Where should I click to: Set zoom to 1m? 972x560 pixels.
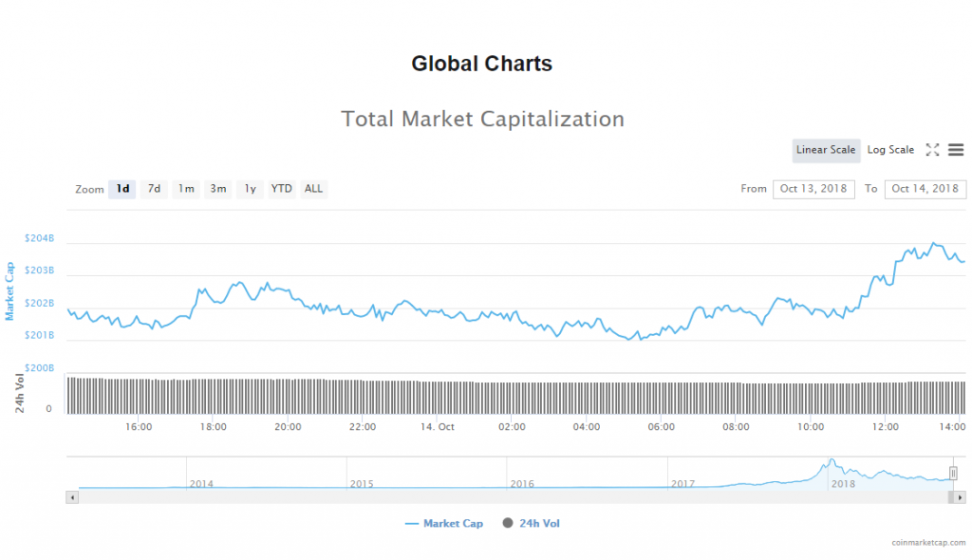point(186,189)
